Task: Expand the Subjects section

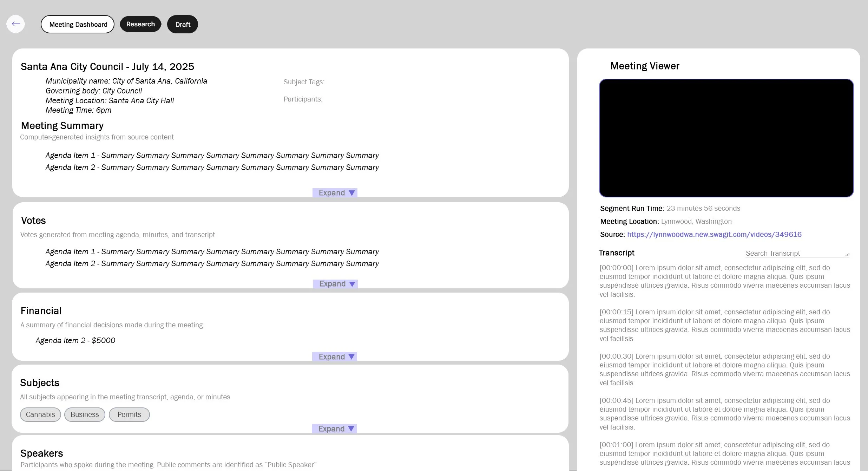Action: tap(334, 429)
